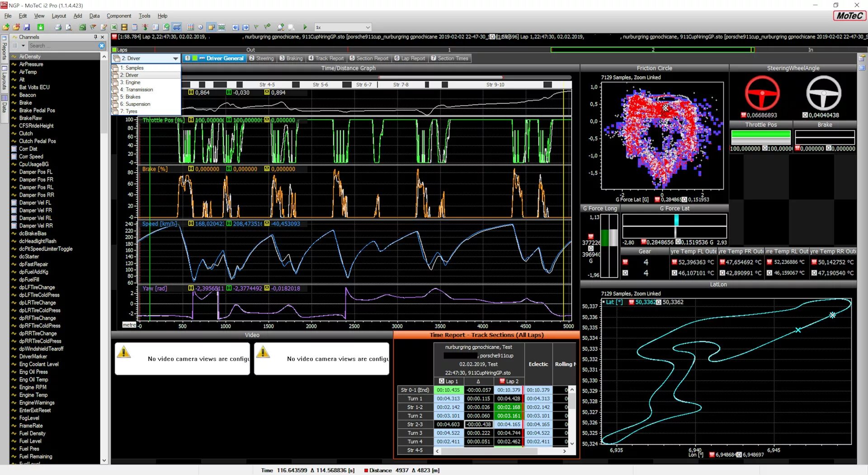Screen dimensions: 868x475
Task: Click the Lap 1 column header
Action: 448,381
